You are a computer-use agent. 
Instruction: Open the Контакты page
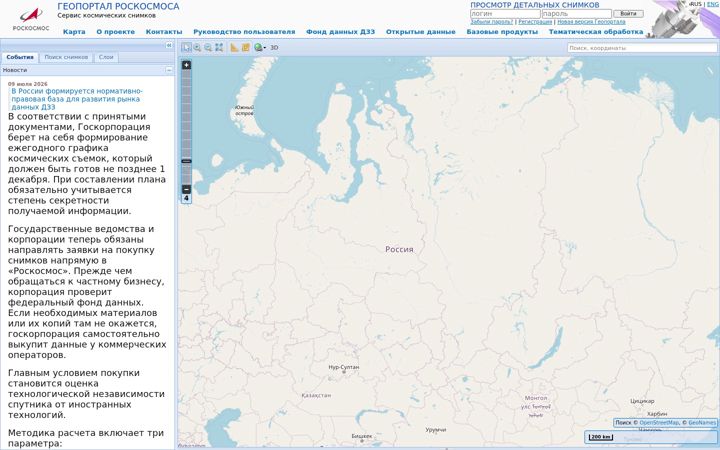tap(164, 32)
